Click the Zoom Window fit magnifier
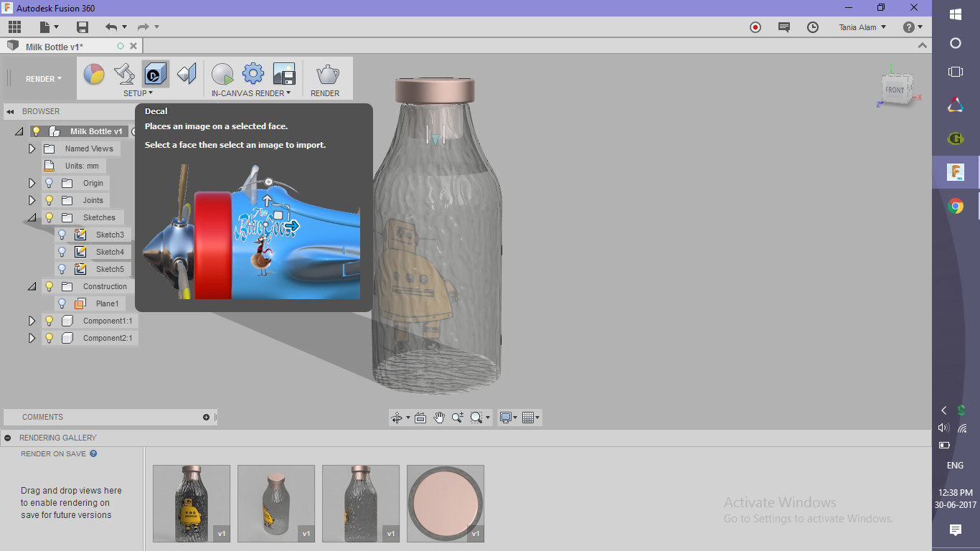Screen dimensions: 980x551 476,418
